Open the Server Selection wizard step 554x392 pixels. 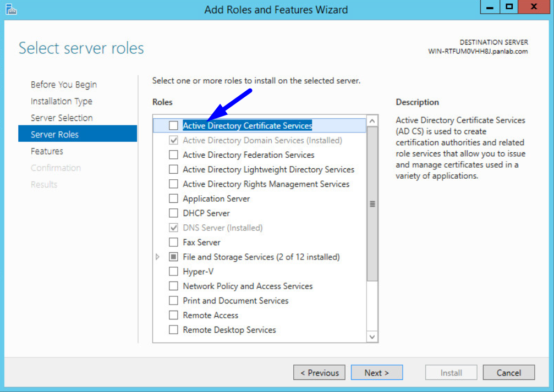62,118
